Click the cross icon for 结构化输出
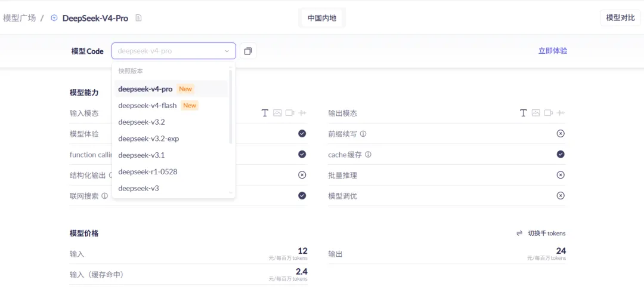This screenshot has width=644, height=298. tap(302, 175)
